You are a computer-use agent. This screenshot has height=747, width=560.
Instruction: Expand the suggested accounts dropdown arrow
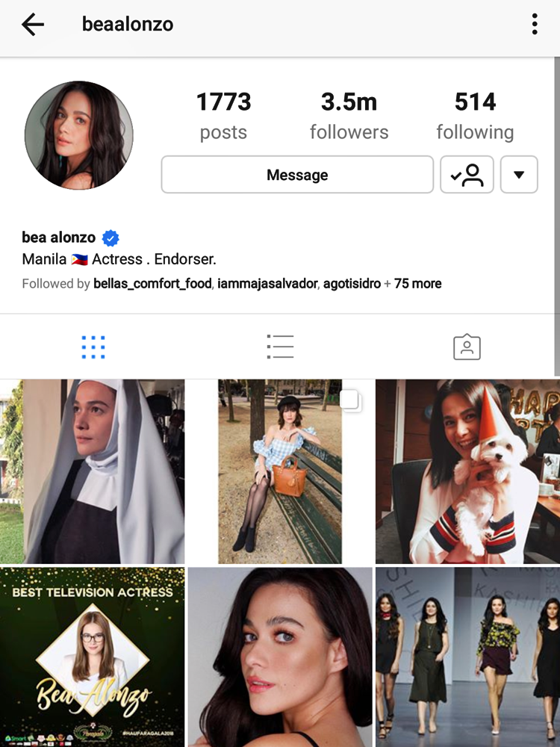point(519,175)
